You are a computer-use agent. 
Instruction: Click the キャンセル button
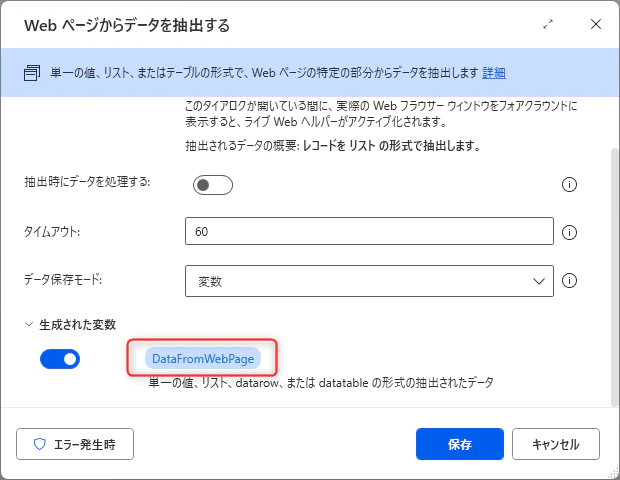point(556,444)
